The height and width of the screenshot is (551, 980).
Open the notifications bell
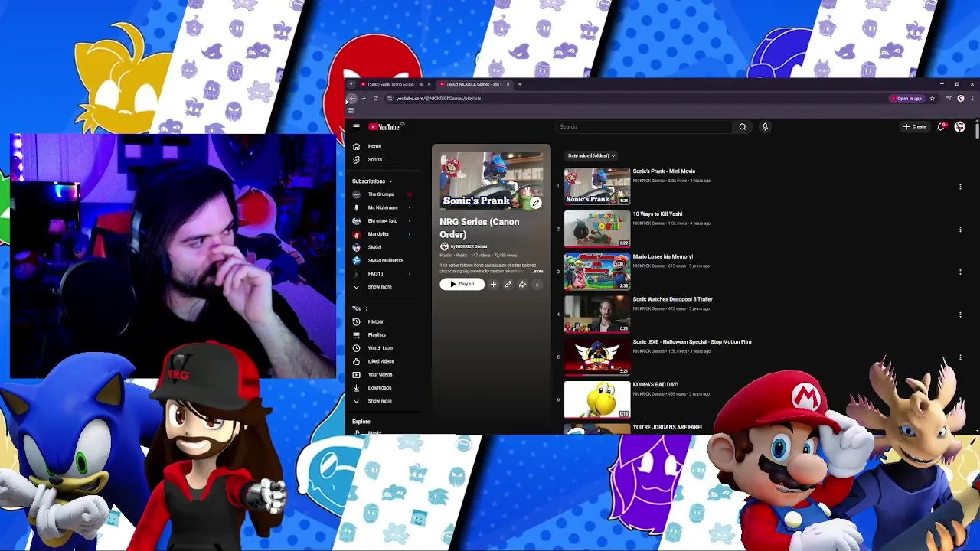coord(941,127)
